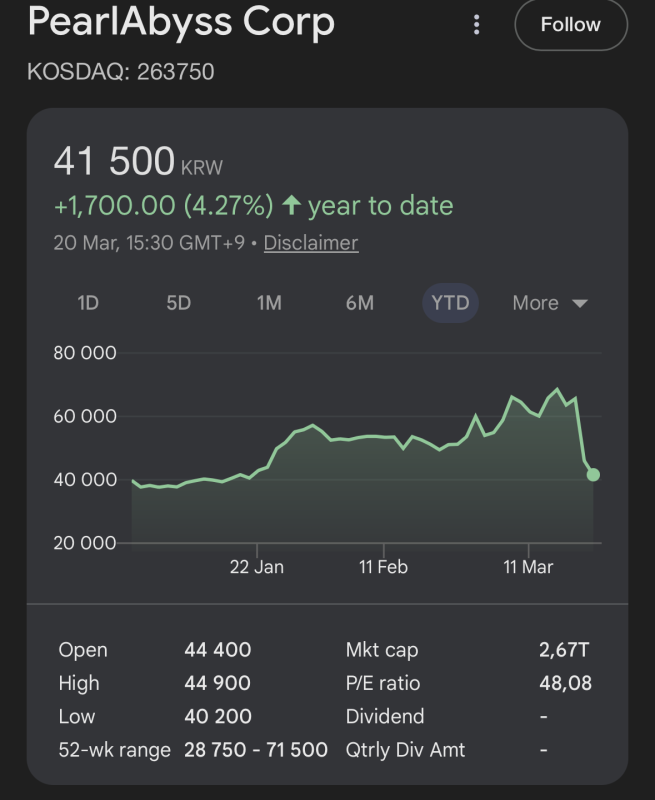The height and width of the screenshot is (800, 655).
Task: Show the 1M price chart
Action: click(269, 303)
